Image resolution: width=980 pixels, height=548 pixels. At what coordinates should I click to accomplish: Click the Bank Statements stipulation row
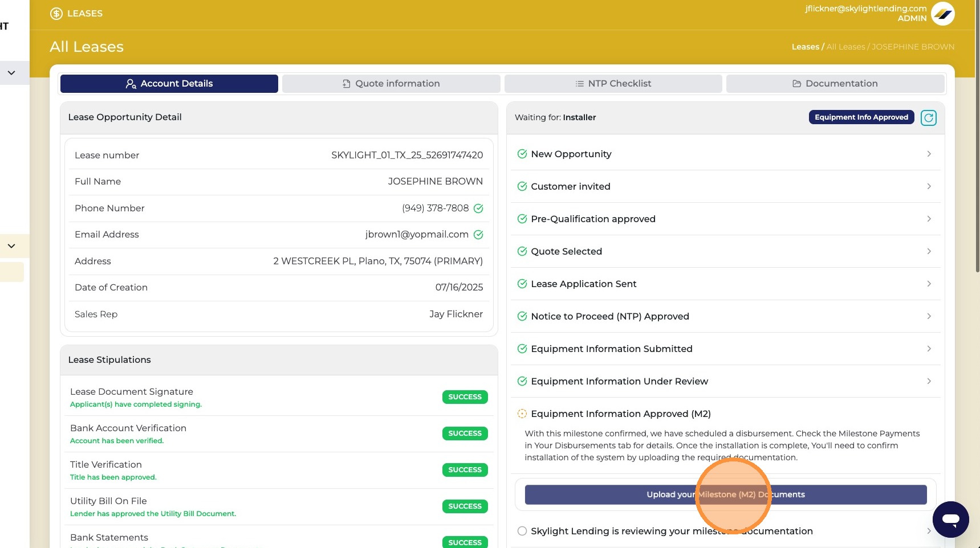coord(279,537)
